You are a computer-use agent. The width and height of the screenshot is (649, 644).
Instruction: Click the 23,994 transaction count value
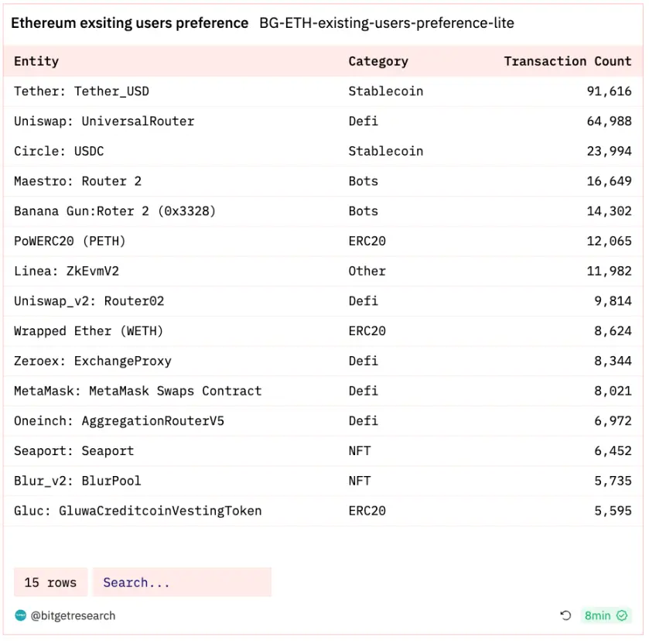[609, 151]
